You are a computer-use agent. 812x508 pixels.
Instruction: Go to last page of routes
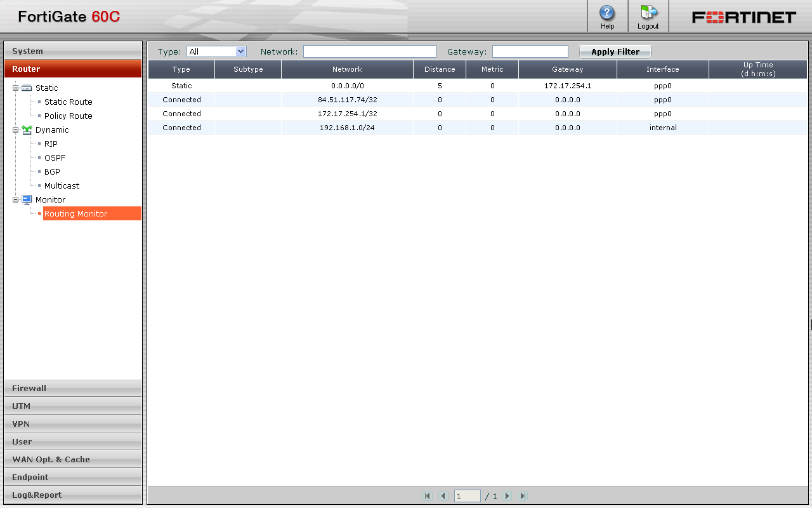coord(523,496)
